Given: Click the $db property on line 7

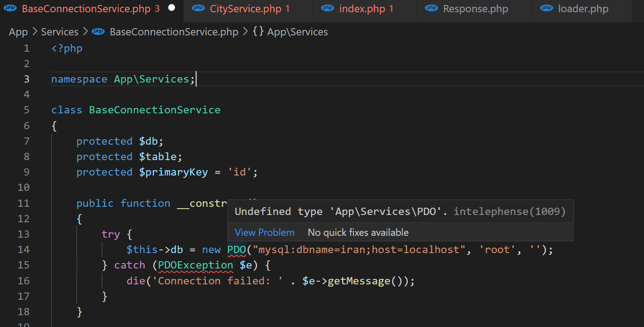Looking at the screenshot, I should coord(148,142).
